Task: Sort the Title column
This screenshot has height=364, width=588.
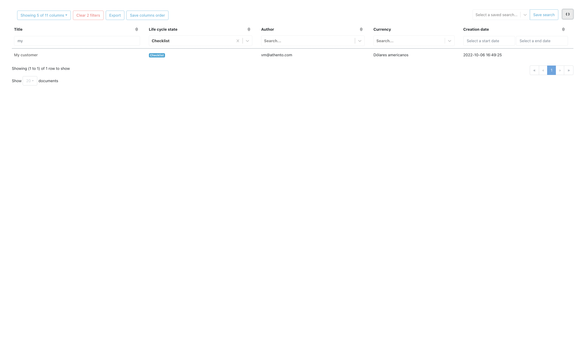Action: point(137,29)
